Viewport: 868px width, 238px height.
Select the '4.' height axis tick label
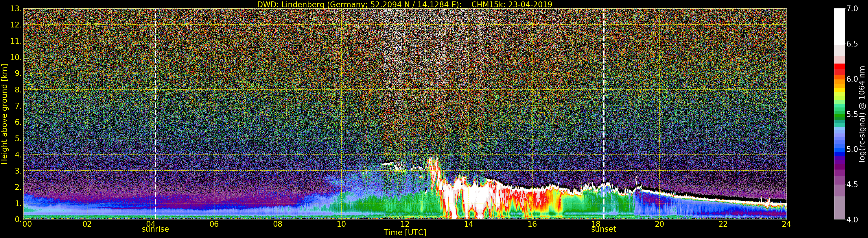pyautogui.click(x=18, y=155)
